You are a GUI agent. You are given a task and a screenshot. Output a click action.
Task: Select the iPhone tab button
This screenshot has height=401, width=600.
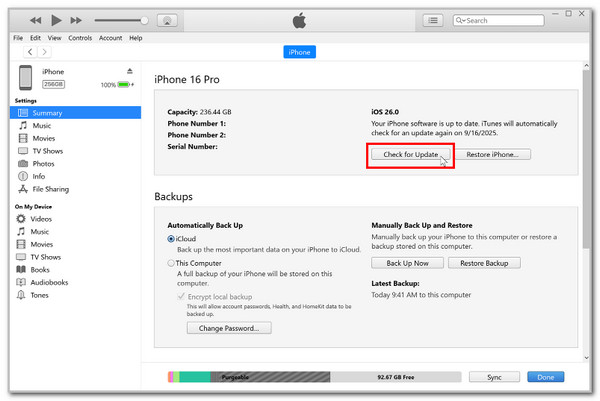point(299,52)
